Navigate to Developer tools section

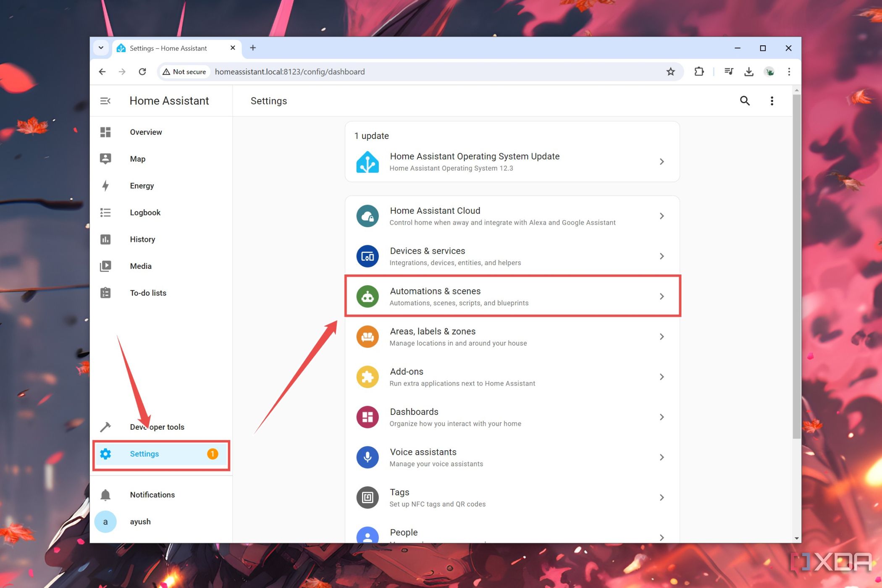155,427
